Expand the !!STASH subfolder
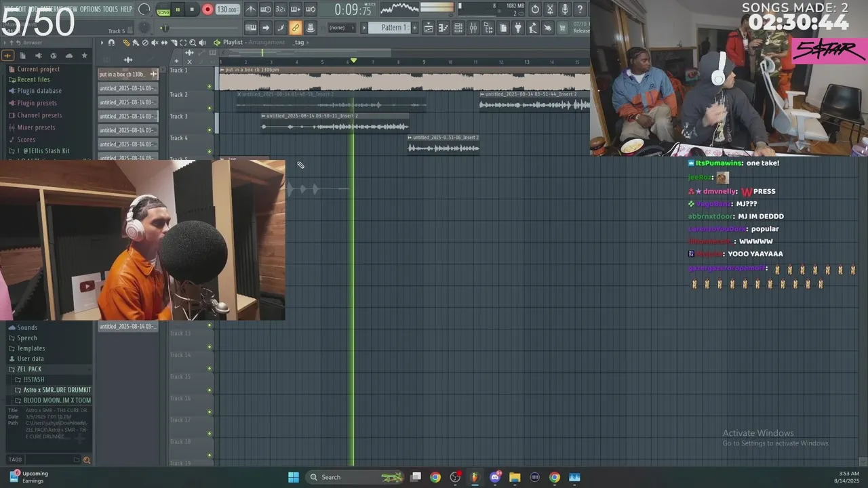The image size is (868, 488). pos(33,380)
